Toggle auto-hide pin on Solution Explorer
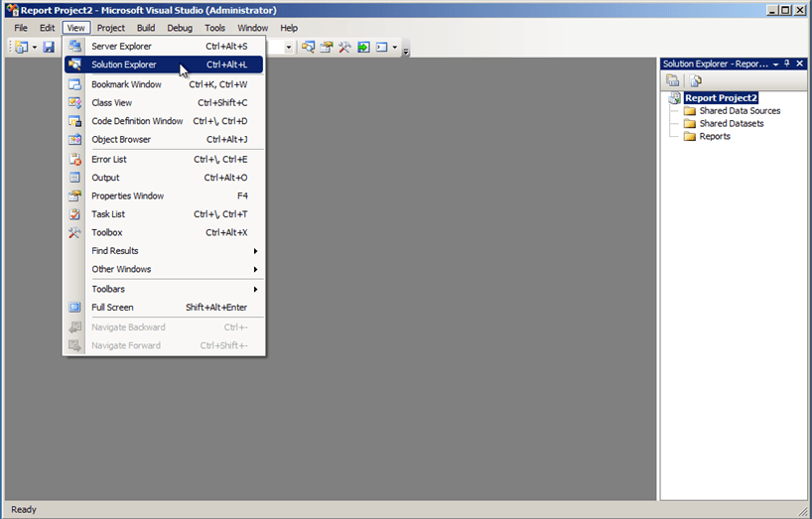The width and height of the screenshot is (812, 519). 787,64
